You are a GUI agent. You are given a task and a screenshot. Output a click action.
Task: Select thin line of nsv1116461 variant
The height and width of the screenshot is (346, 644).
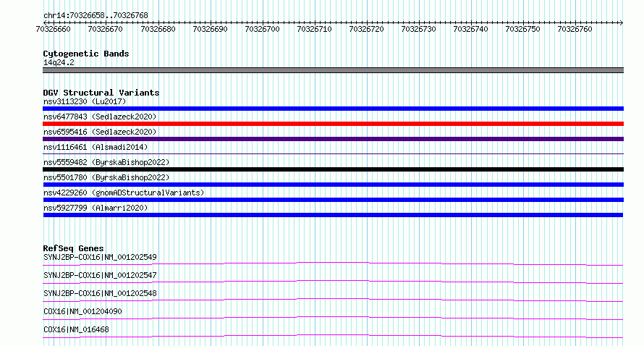[333, 153]
